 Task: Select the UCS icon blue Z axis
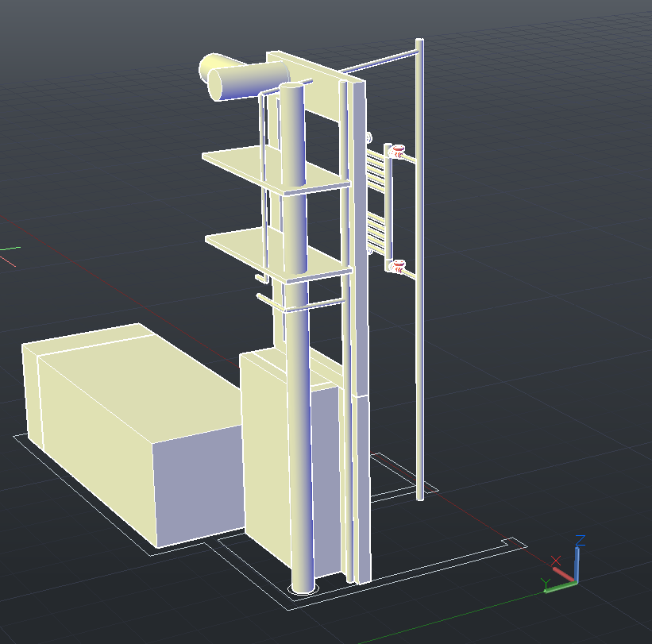tap(577, 562)
